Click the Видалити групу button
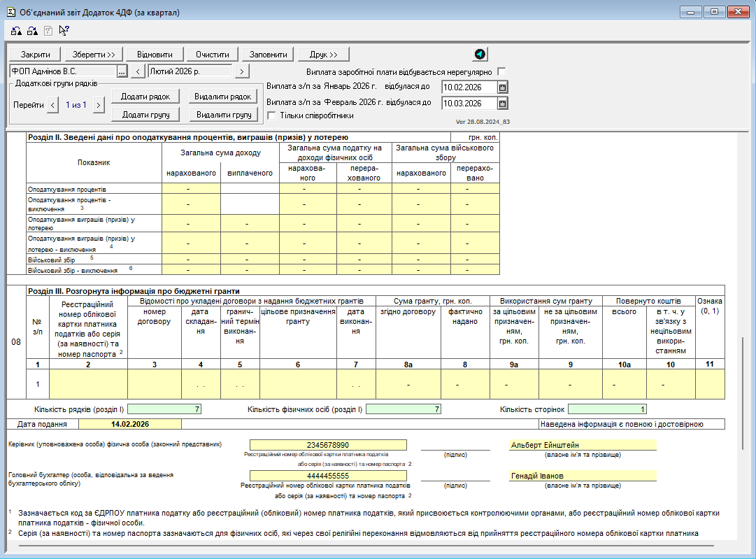Image resolution: width=756 pixels, height=559 pixels. pos(223,114)
